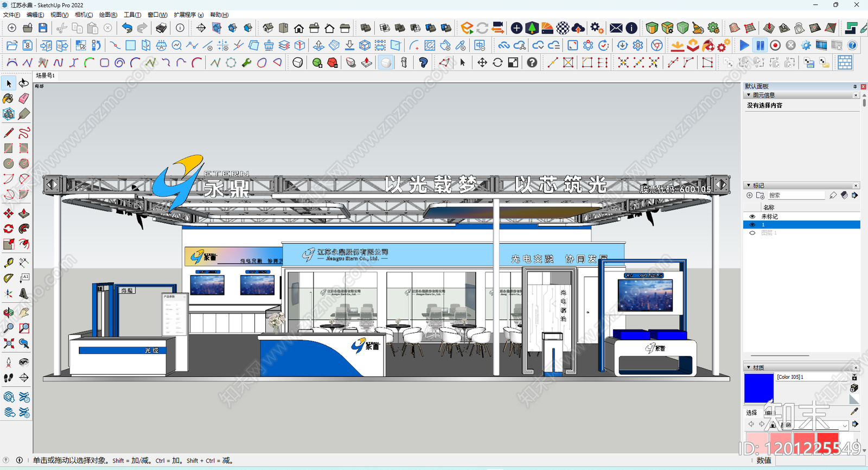Collapse the 图元信息 panel
Viewport: 868px width, 470px height.
(749, 95)
